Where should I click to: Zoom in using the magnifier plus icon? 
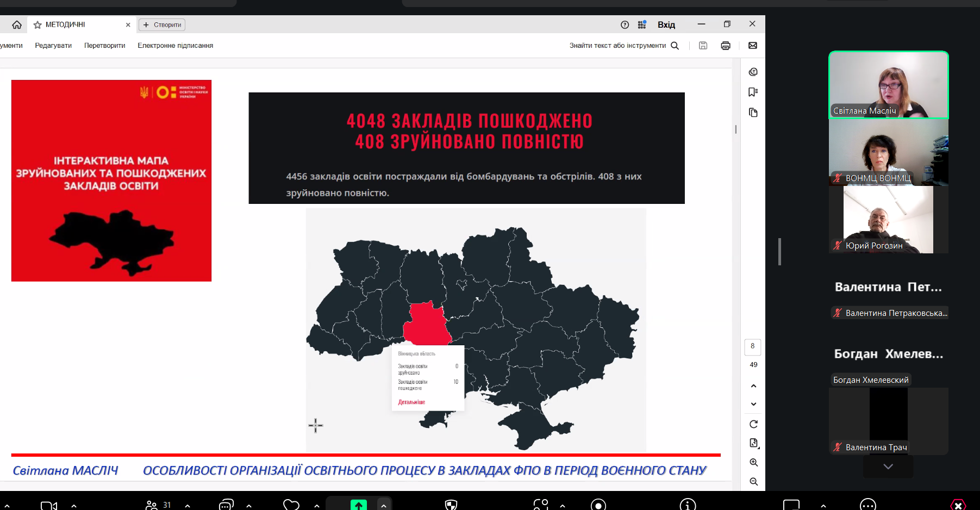[x=753, y=462]
